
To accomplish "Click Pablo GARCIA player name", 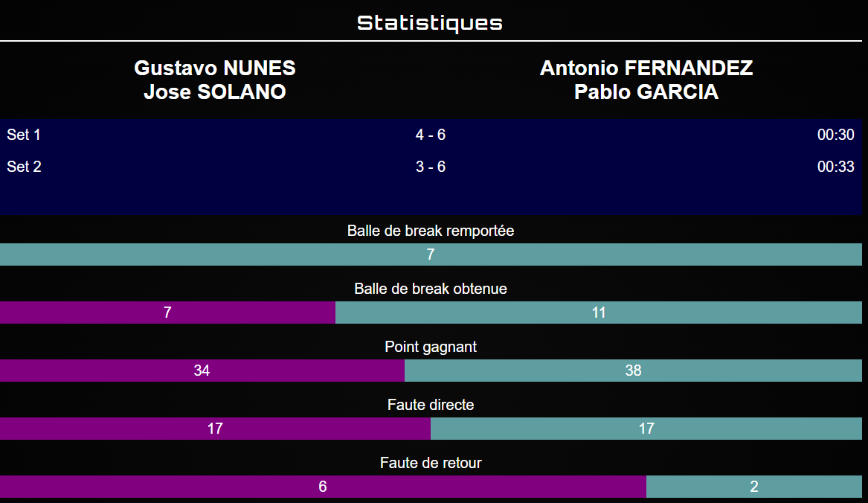I will 646,92.
